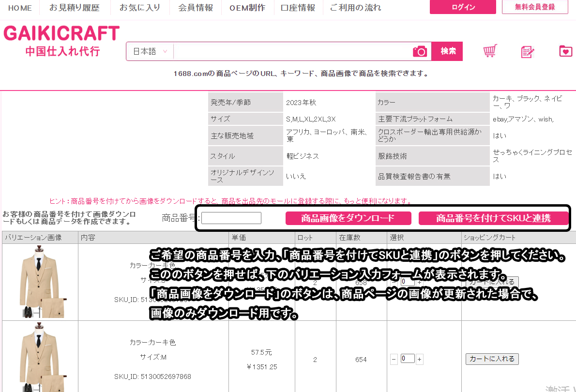This screenshot has width=576, height=392.
Task: Click the notepad with pencil icon
Action: pos(528,51)
